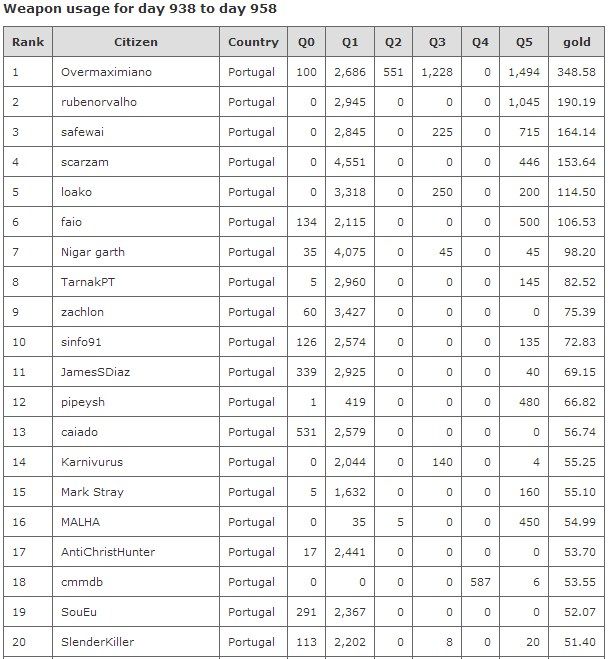Click the Q1 column header
This screenshot has height=659, width=608.
pyautogui.click(x=350, y=42)
